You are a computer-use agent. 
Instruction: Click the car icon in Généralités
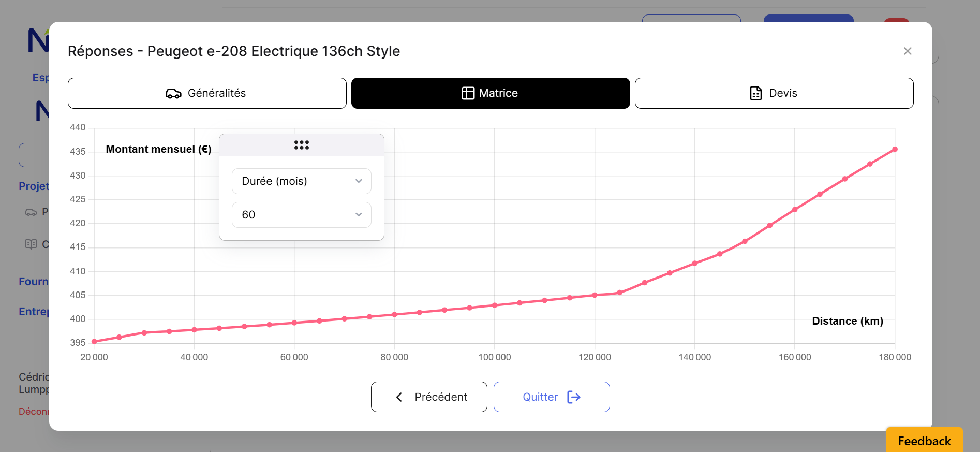pos(173,93)
